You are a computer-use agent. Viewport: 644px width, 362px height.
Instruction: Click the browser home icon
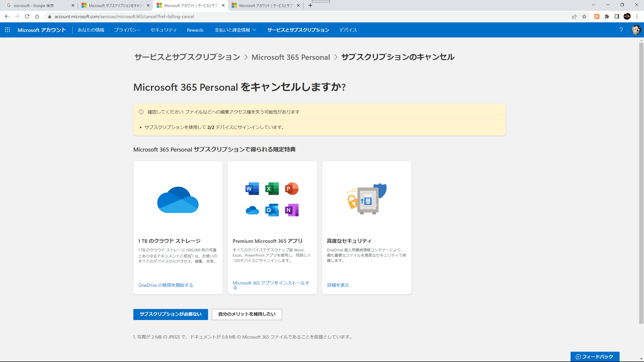(37, 16)
